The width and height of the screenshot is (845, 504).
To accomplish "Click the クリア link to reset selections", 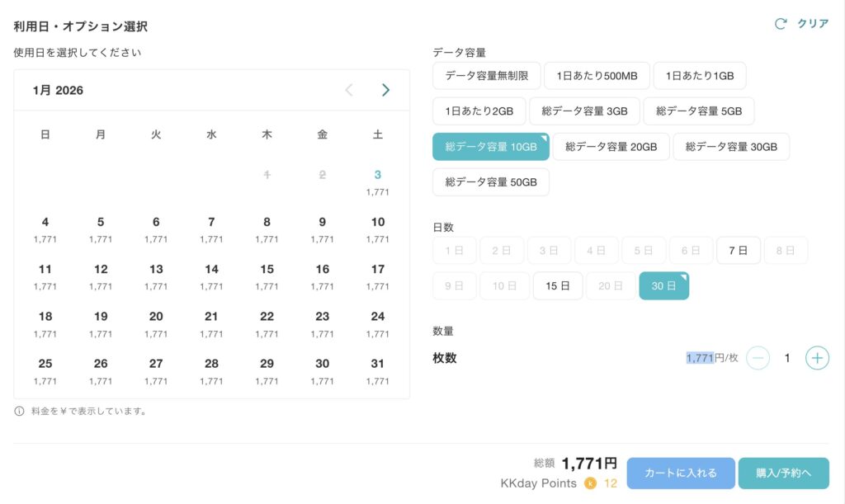I will [x=814, y=24].
